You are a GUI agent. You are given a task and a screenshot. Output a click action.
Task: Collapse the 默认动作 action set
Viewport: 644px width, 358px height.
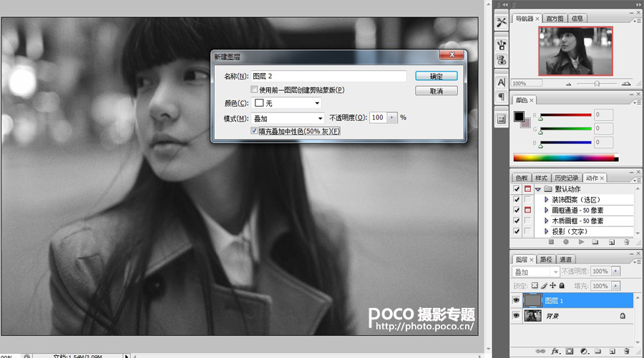[x=537, y=189]
